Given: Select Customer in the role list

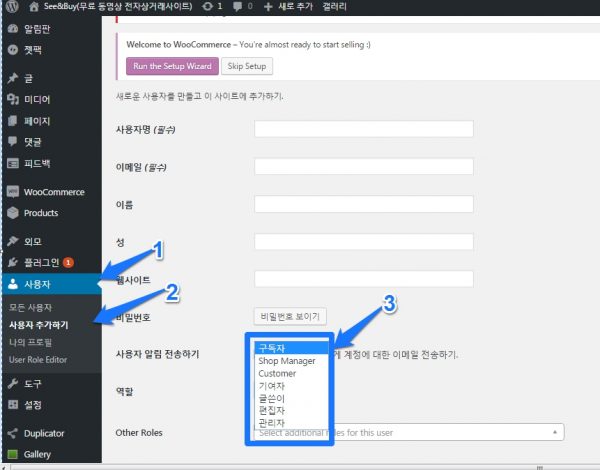Looking at the screenshot, I should tap(291, 373).
